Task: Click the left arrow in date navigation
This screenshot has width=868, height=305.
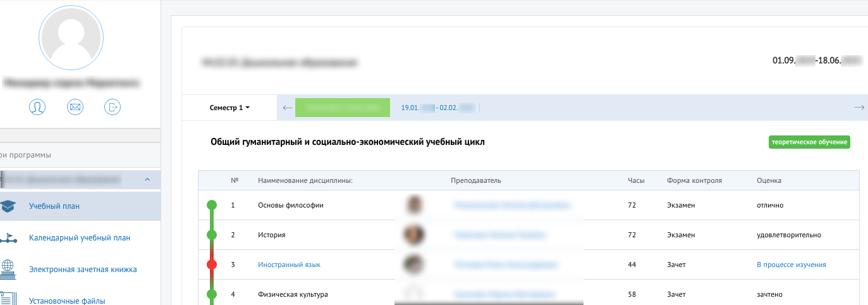Action: [287, 108]
